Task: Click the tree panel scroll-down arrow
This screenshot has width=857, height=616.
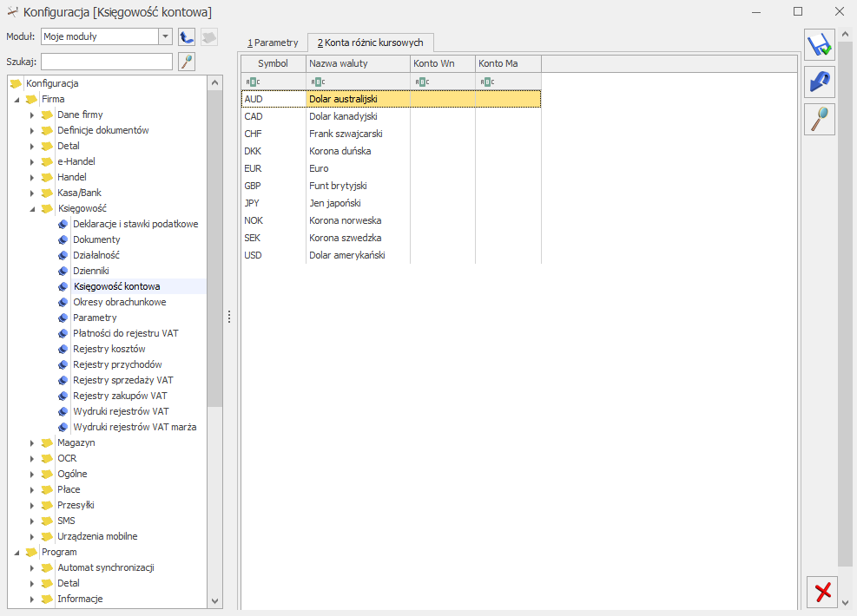Action: pos(214,600)
